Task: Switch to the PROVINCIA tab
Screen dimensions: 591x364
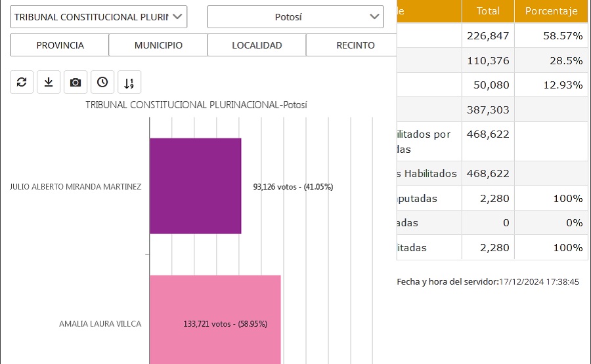Action: [60, 45]
